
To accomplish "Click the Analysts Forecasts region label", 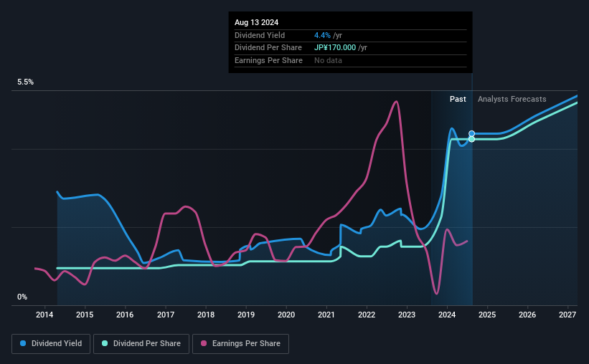I will click(512, 99).
